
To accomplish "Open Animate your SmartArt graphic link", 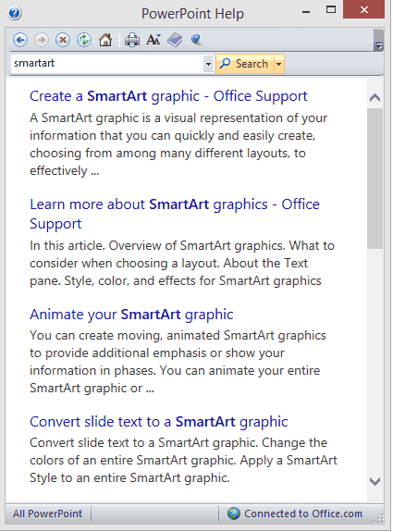I will [131, 315].
